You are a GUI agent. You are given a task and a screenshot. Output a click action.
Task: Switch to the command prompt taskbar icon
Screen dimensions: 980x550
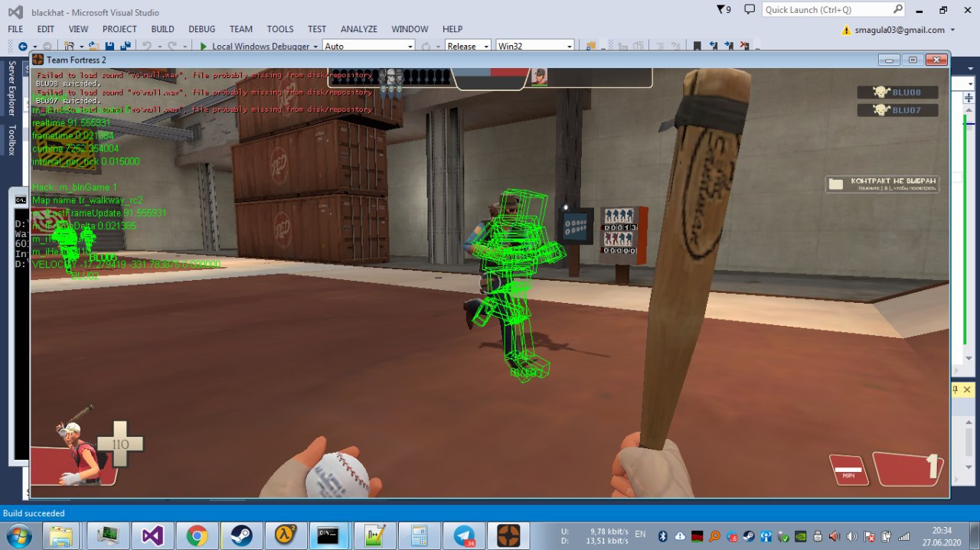point(330,535)
